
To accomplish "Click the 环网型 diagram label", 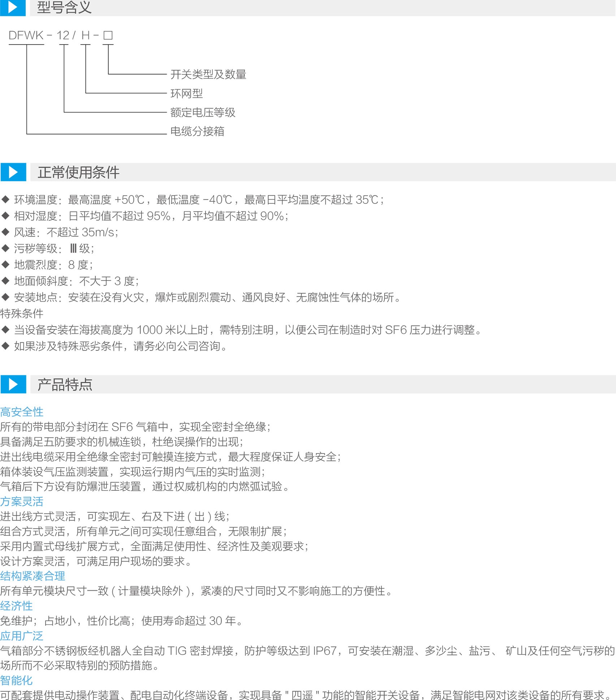I will point(186,93).
